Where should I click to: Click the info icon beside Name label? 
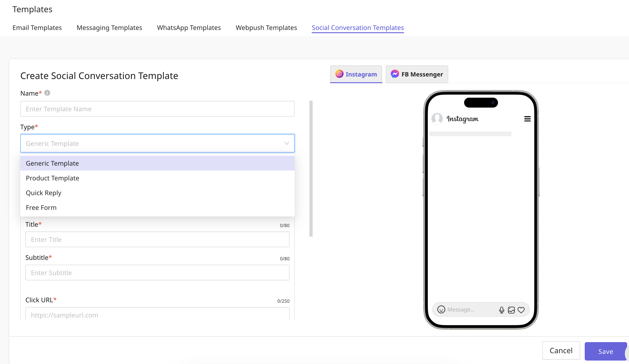point(47,93)
